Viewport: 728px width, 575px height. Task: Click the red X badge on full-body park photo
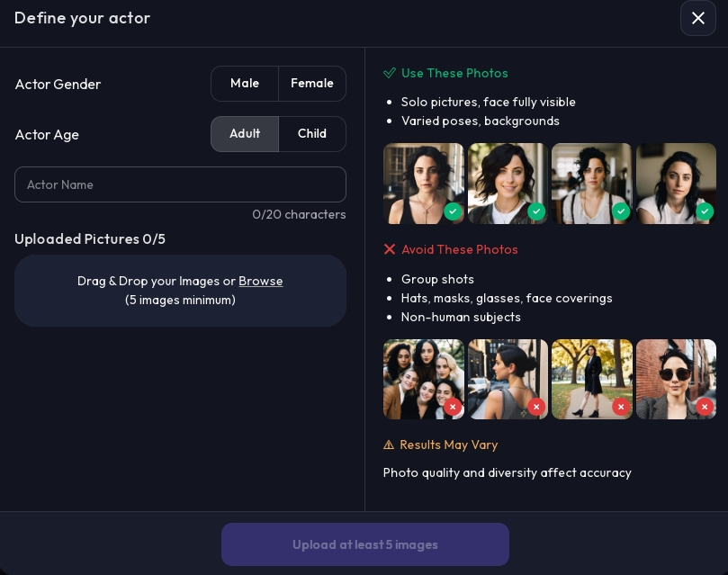tap(621, 407)
